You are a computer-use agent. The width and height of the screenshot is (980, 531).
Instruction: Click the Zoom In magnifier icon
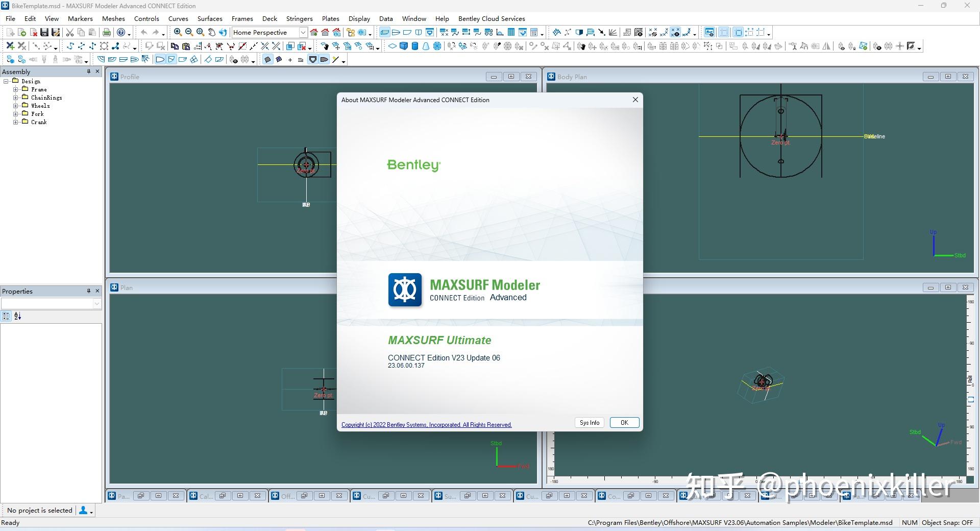pyautogui.click(x=178, y=32)
